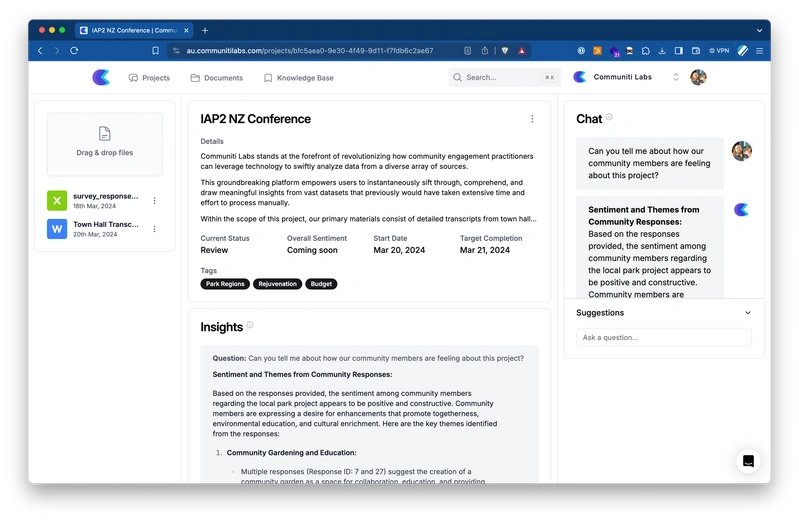Click the Rejuvenation tag

pos(277,284)
